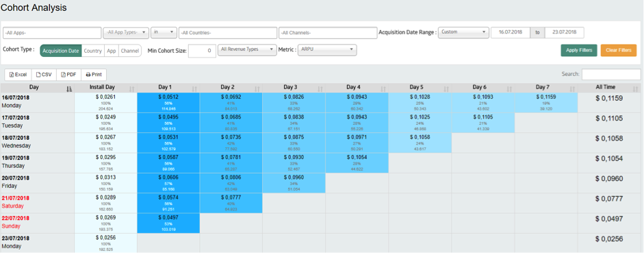Switch cohort type to Country
Viewport: 644px width, 253px height.
[x=93, y=51]
